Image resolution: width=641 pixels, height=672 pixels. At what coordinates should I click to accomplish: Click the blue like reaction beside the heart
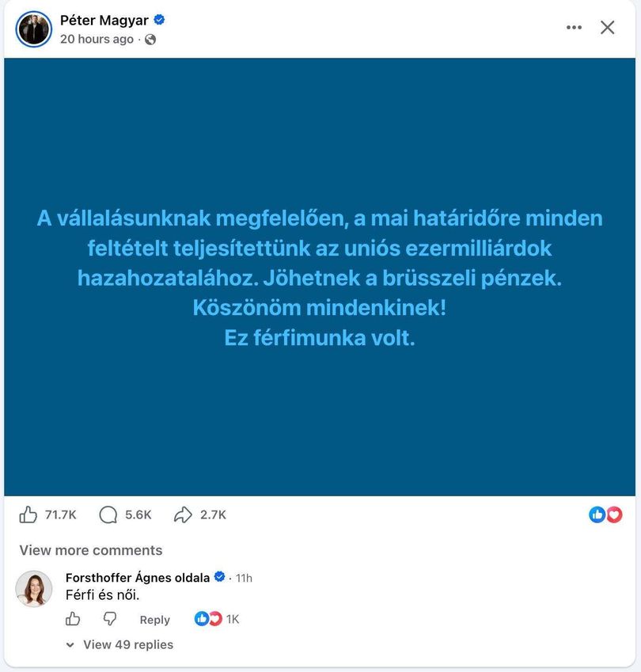[597, 514]
